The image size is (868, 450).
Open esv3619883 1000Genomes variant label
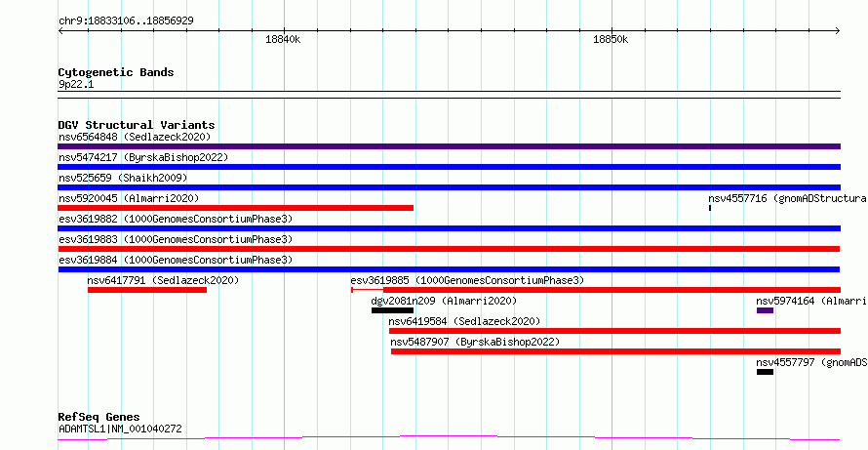point(176,239)
